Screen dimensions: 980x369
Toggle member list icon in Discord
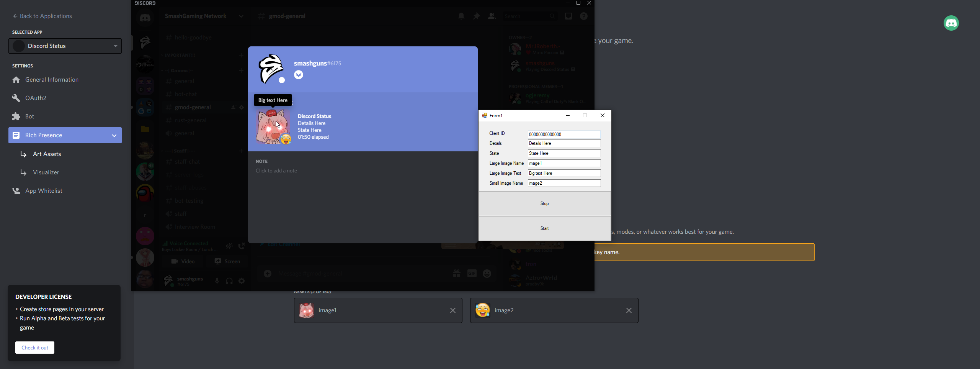pyautogui.click(x=492, y=16)
